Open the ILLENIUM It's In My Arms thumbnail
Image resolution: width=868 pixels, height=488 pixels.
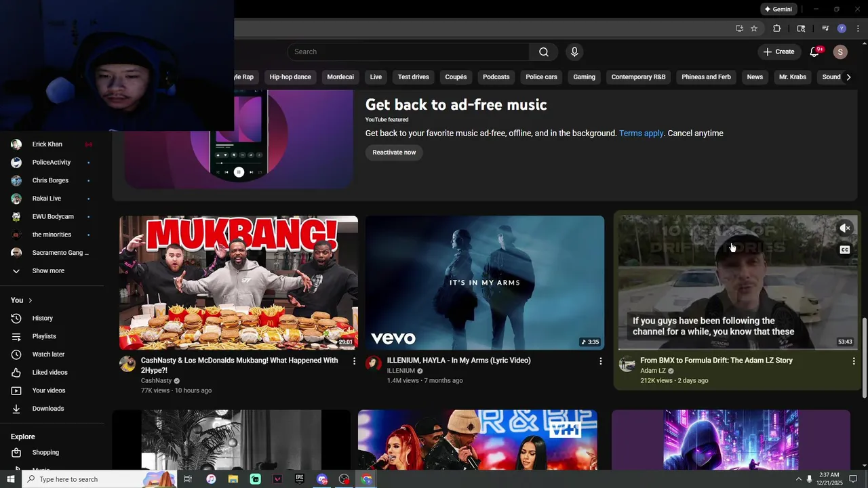click(485, 283)
